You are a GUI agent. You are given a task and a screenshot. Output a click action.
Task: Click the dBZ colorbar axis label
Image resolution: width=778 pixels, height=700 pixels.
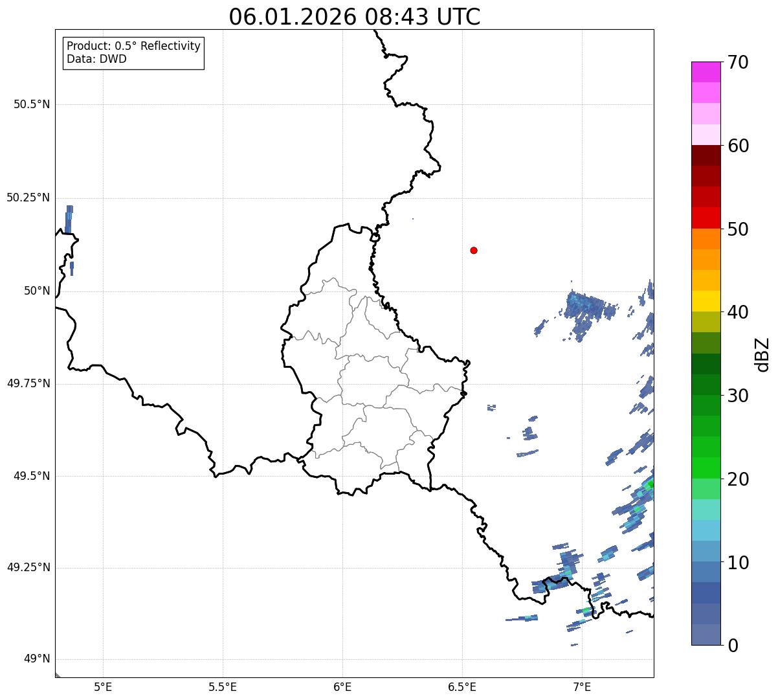762,354
